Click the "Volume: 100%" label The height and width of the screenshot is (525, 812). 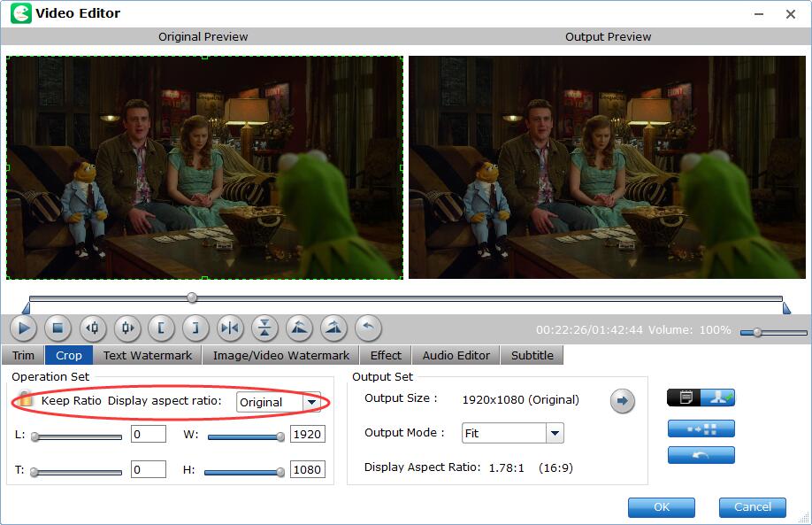tap(690, 330)
